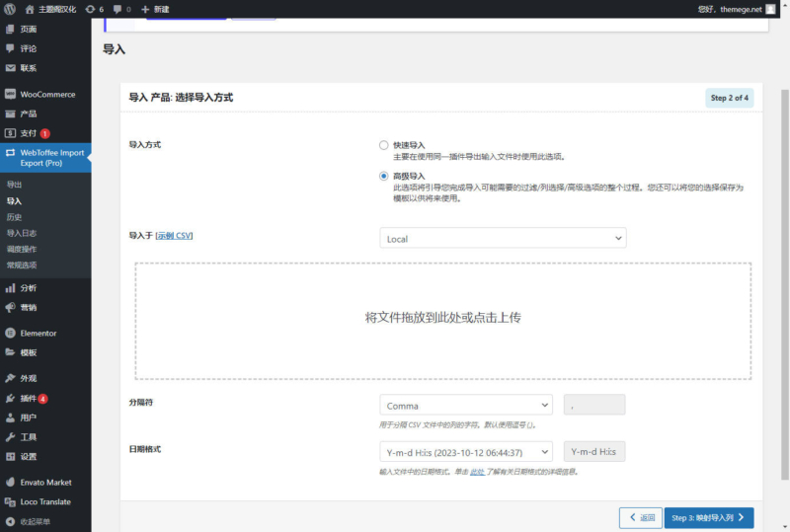
Task: Open the Comma delimiter dropdown
Action: pos(466,405)
